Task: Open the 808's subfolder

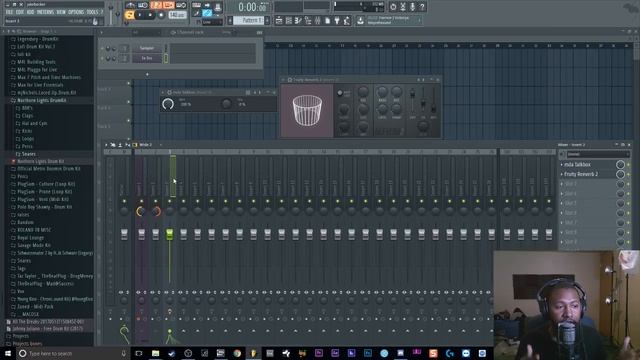Action: click(27, 108)
